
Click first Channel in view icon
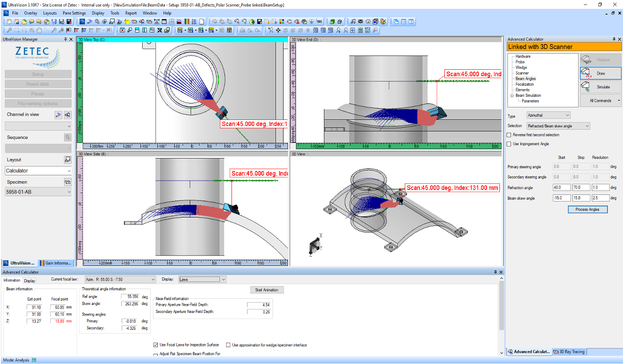coord(58,115)
